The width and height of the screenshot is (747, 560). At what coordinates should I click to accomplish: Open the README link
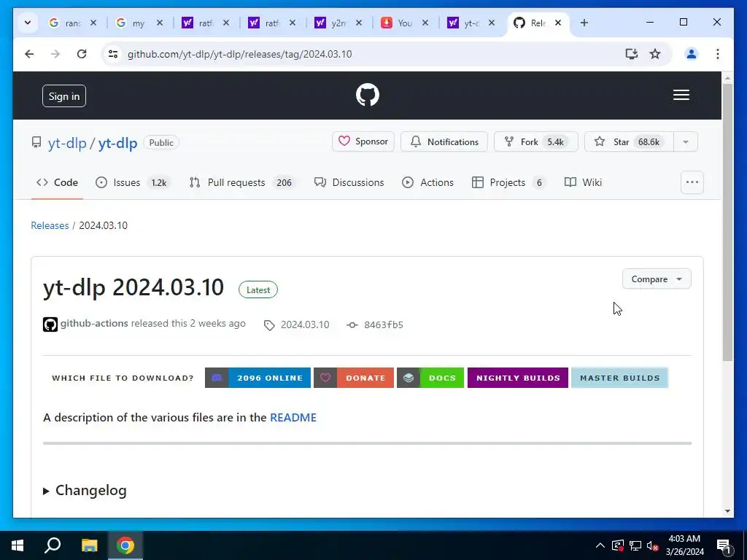(293, 418)
